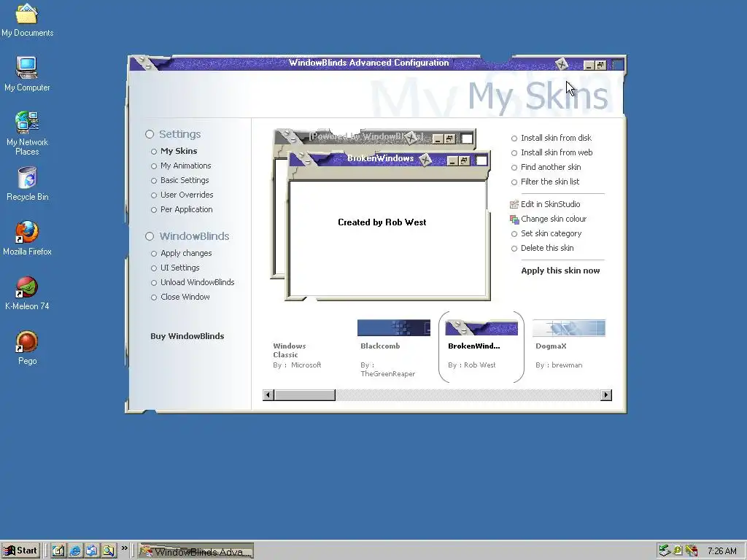Click first quick launch notepad icon
This screenshot has width=747, height=560.
tap(58, 551)
